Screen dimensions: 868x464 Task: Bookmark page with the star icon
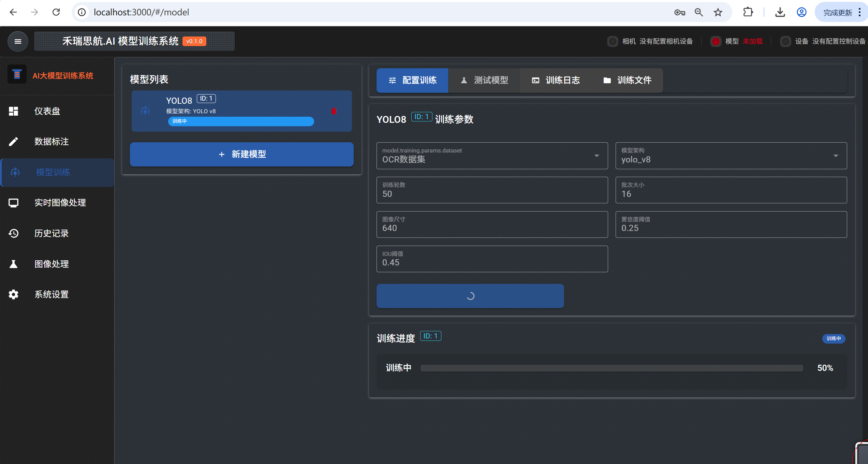pos(718,12)
